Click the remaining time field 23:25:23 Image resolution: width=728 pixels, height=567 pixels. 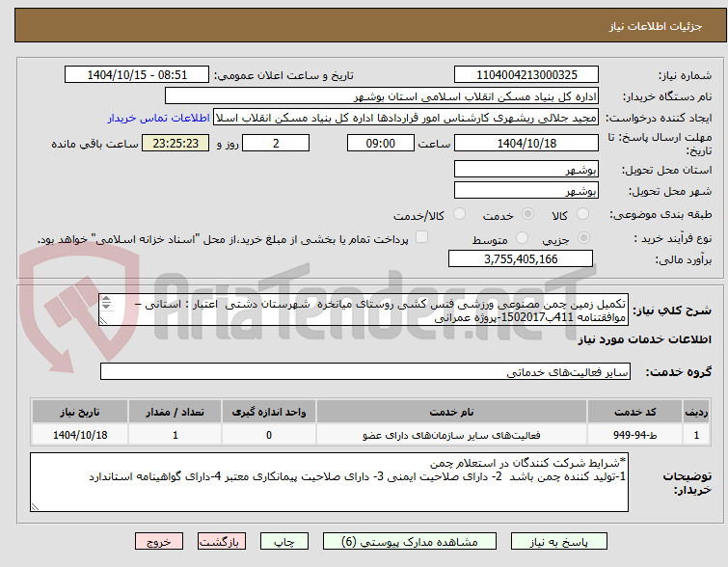(x=175, y=143)
